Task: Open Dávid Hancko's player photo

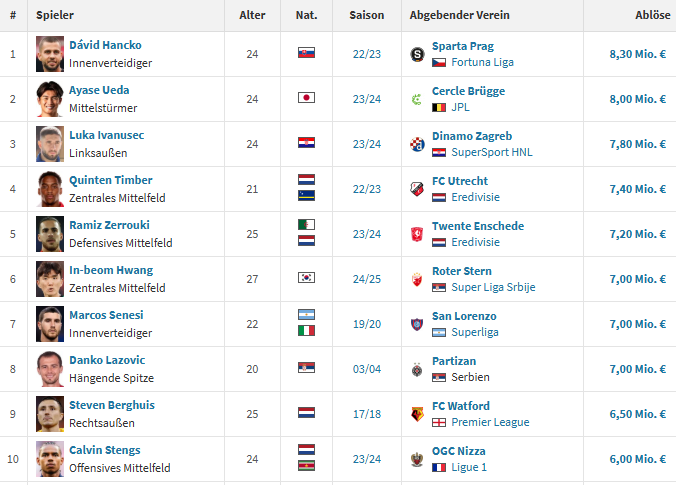Action: point(49,54)
